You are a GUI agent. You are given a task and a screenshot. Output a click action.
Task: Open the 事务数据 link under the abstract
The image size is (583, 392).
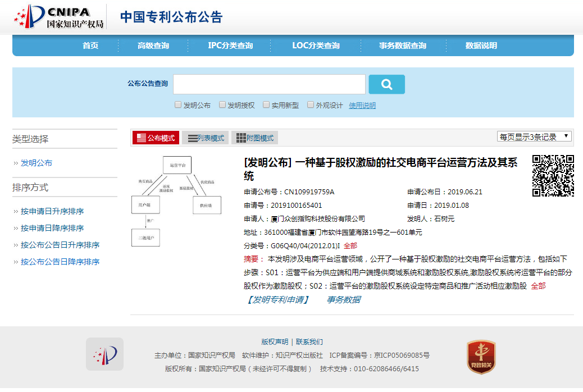[344, 300]
